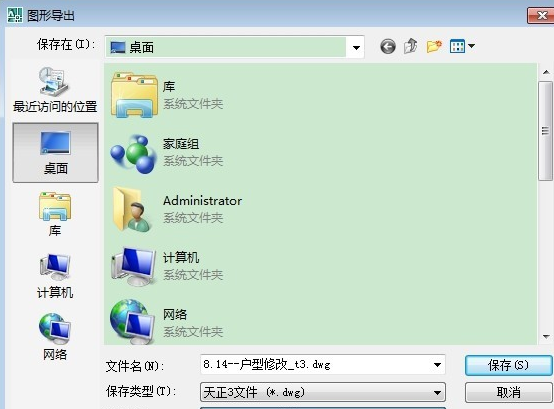Select the 家庭组 Homegroup icon in list

pyautogui.click(x=133, y=153)
